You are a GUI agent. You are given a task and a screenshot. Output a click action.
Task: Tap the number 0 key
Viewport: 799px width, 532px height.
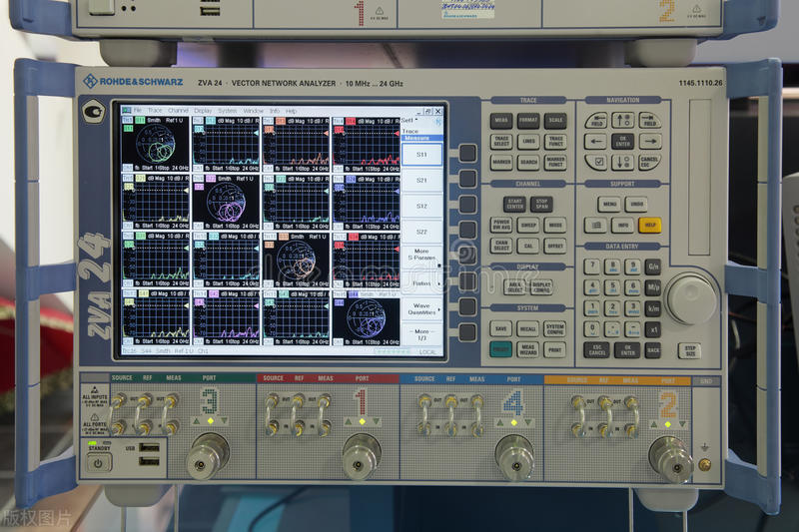coord(592,329)
